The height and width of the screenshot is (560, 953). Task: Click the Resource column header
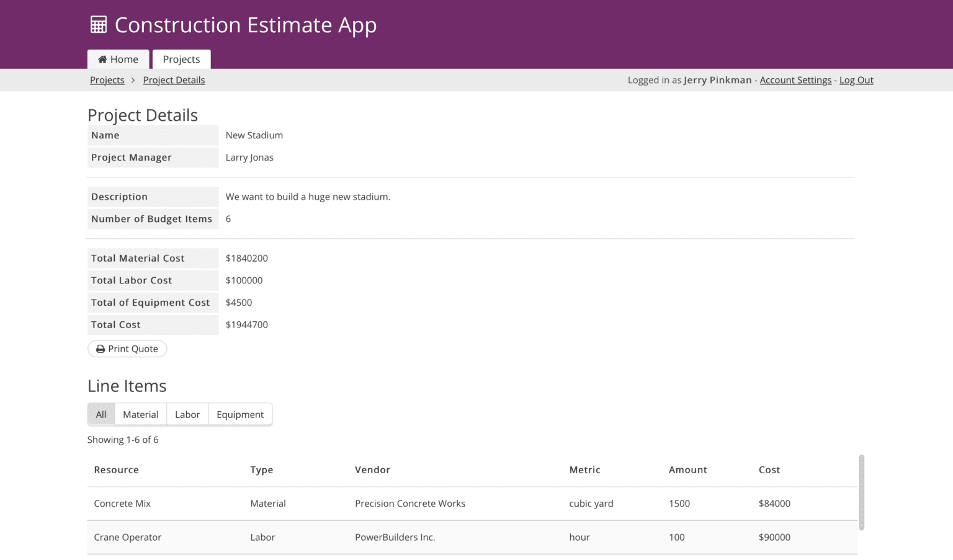[116, 469]
